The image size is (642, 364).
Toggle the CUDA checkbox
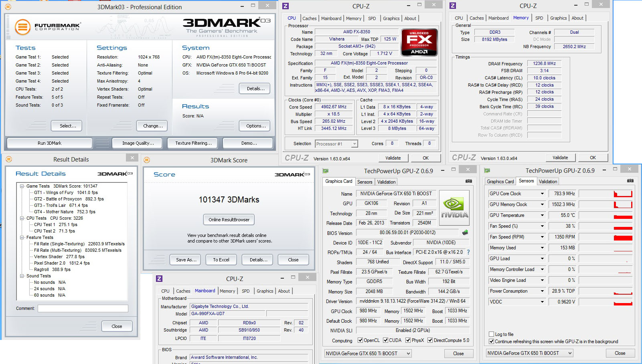coord(386,340)
